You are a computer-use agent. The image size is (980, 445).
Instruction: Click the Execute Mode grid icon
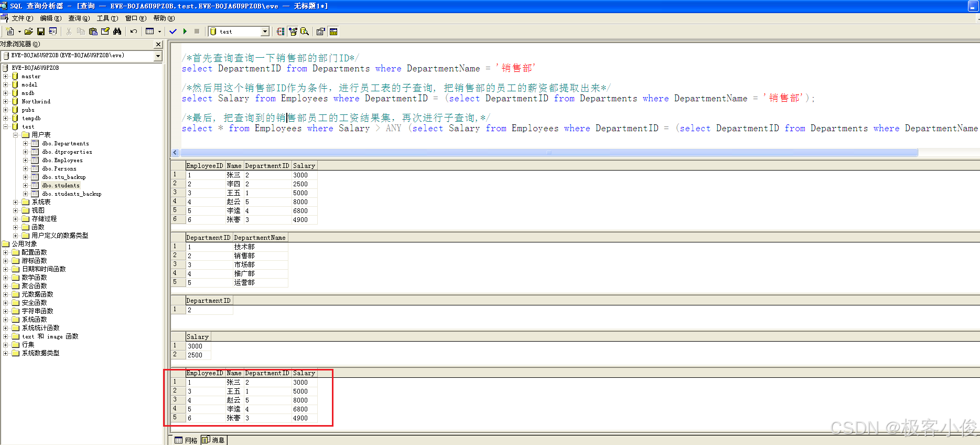click(150, 31)
